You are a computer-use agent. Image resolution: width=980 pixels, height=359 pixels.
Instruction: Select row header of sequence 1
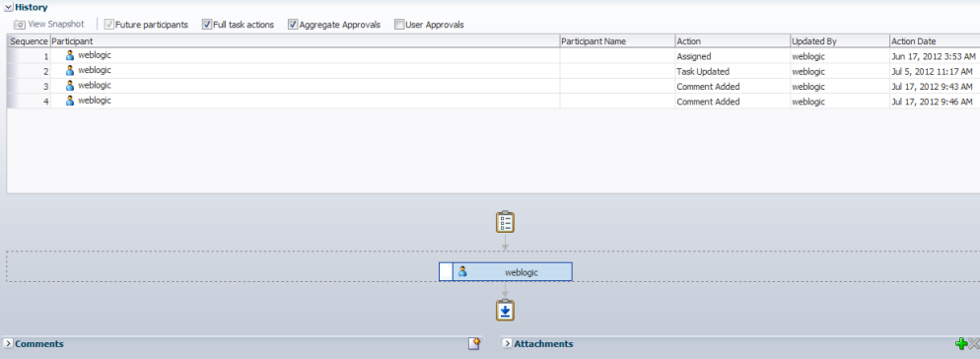29,56
